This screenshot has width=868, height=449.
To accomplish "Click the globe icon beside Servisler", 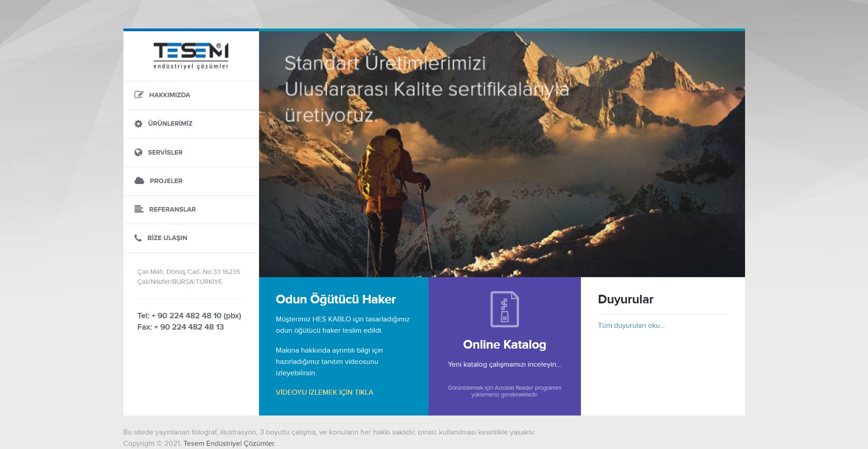I will pyautogui.click(x=138, y=152).
